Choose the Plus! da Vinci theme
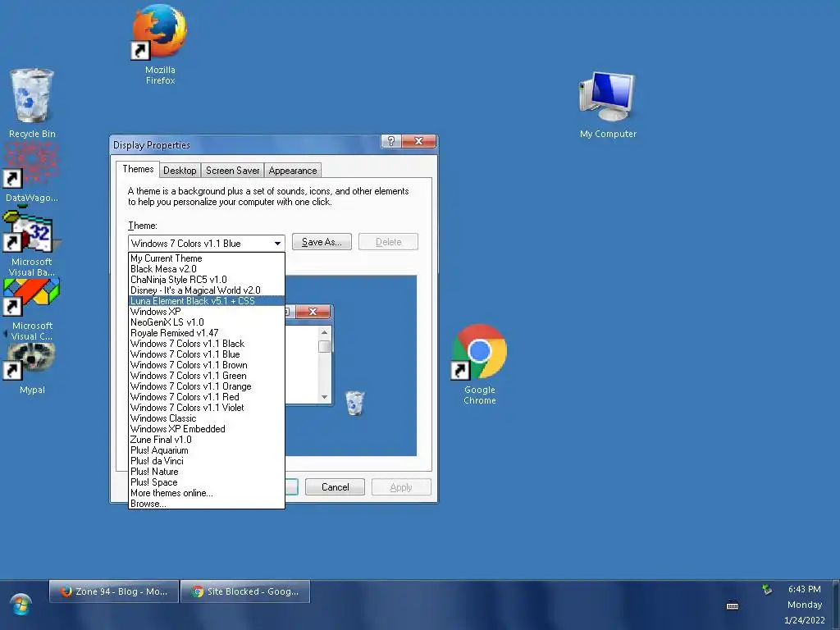 (x=206, y=461)
